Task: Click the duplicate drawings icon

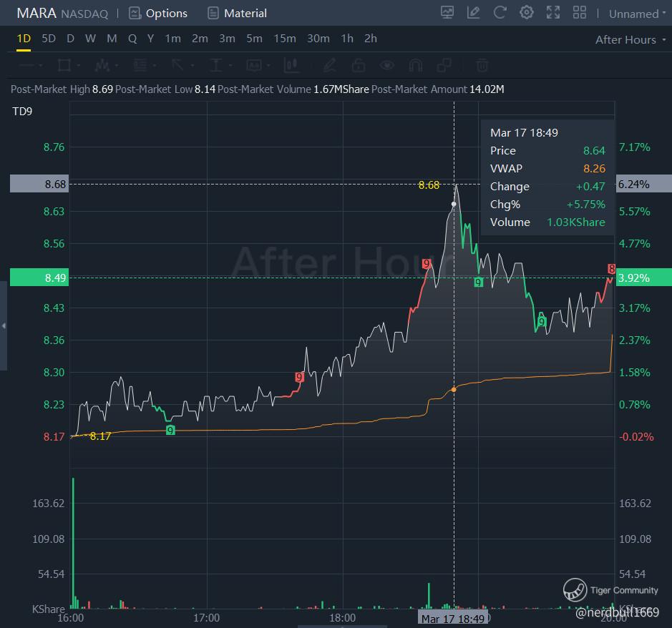Action: click(x=444, y=66)
